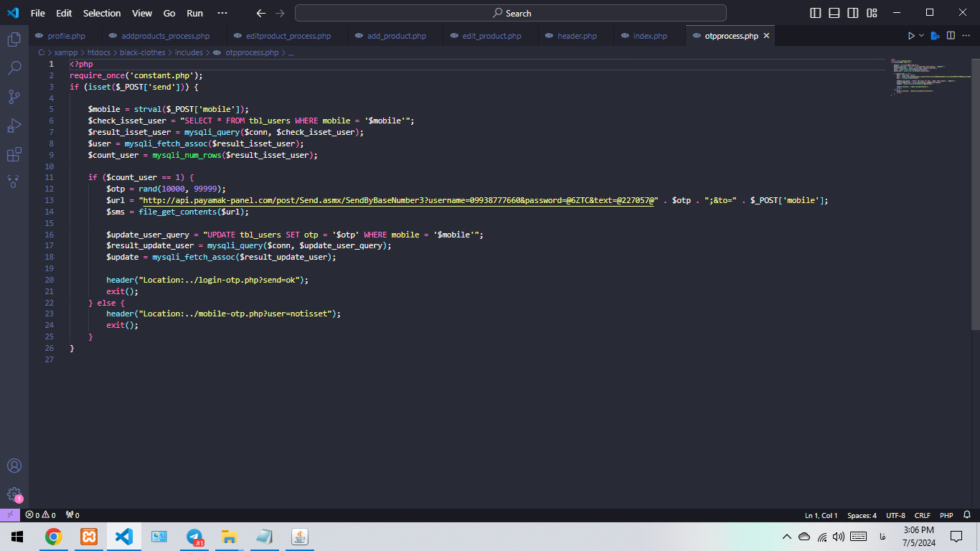This screenshot has height=551, width=980.
Task: Open the Extensions view
Action: pos(14,154)
